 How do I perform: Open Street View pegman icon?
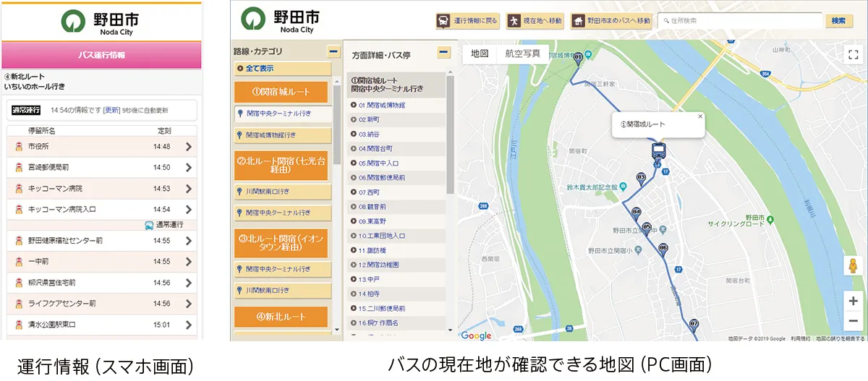[x=854, y=266]
